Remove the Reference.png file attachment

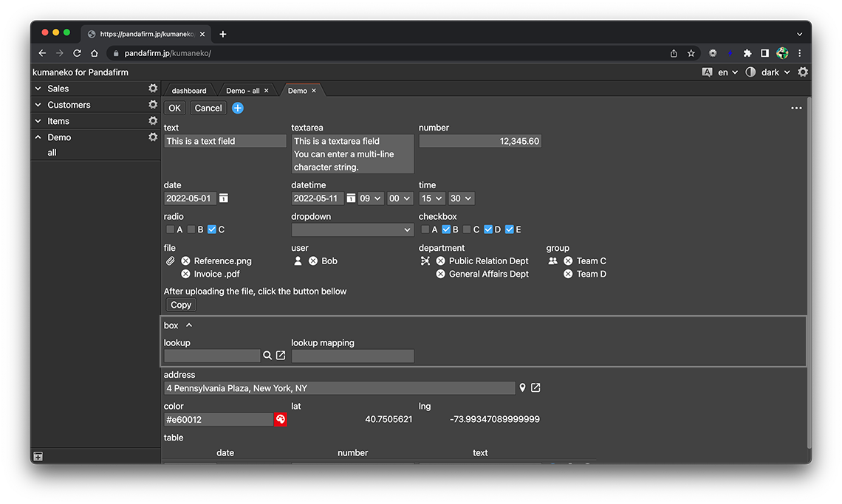click(185, 261)
